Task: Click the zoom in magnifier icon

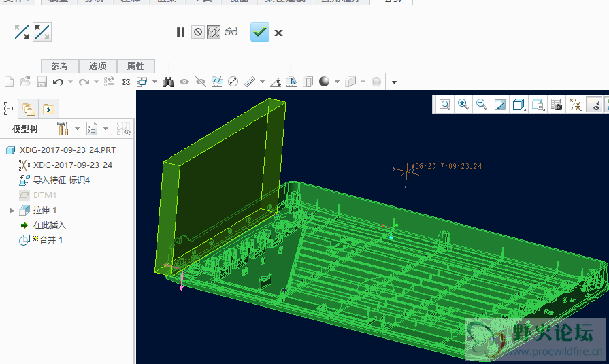Action: (463, 104)
